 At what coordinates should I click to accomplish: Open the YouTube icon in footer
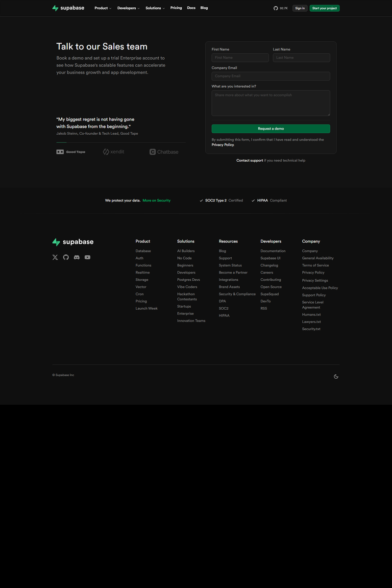87,257
